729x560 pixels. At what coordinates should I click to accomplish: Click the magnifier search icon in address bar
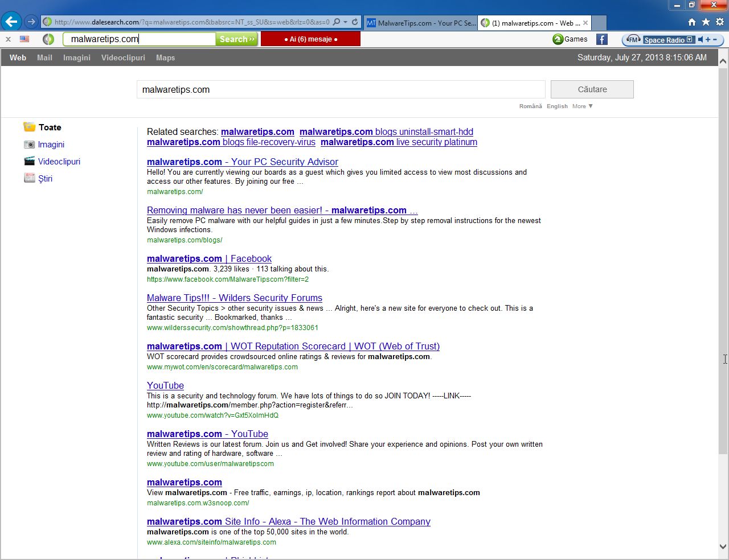pyautogui.click(x=337, y=22)
